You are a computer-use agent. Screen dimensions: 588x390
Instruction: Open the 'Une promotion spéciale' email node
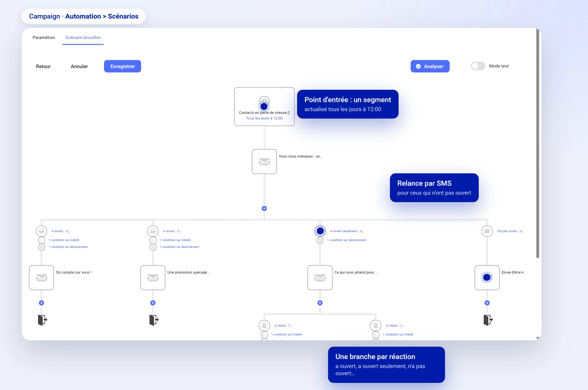click(153, 278)
